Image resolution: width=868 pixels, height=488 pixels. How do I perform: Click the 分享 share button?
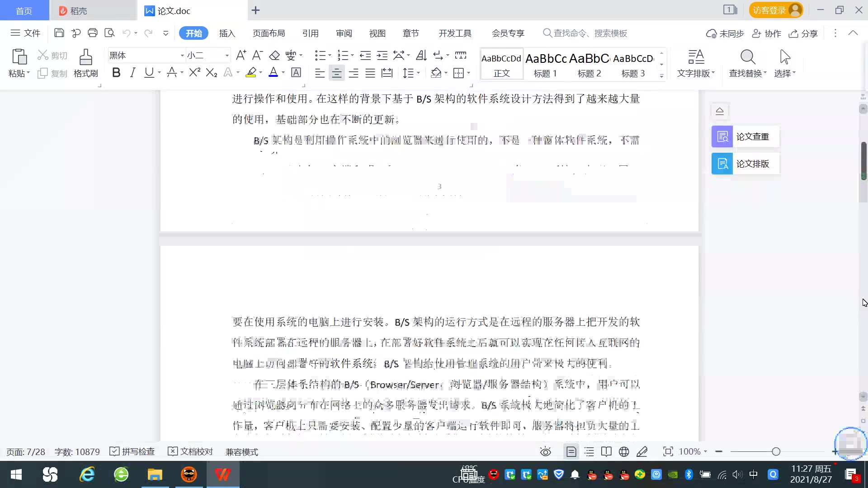point(803,33)
